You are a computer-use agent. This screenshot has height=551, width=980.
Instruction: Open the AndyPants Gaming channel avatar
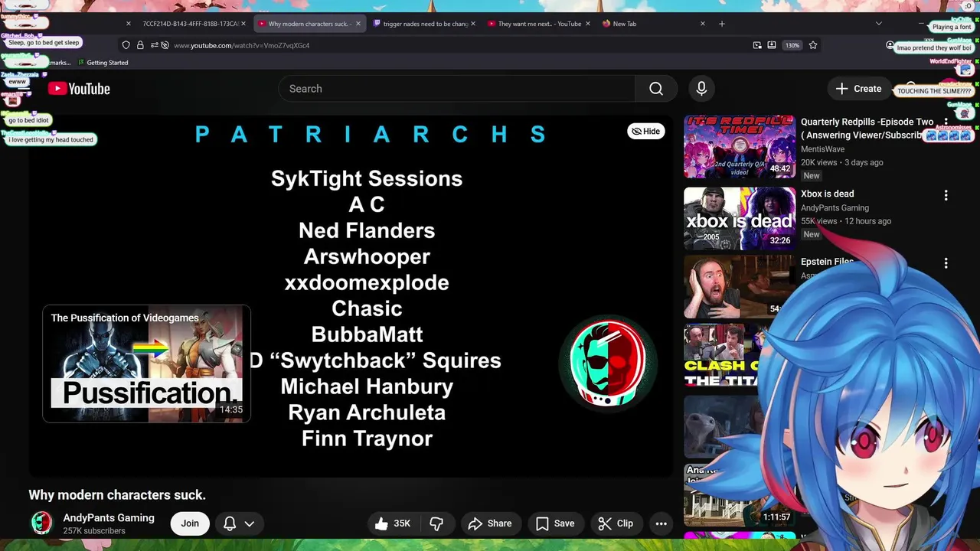41,523
